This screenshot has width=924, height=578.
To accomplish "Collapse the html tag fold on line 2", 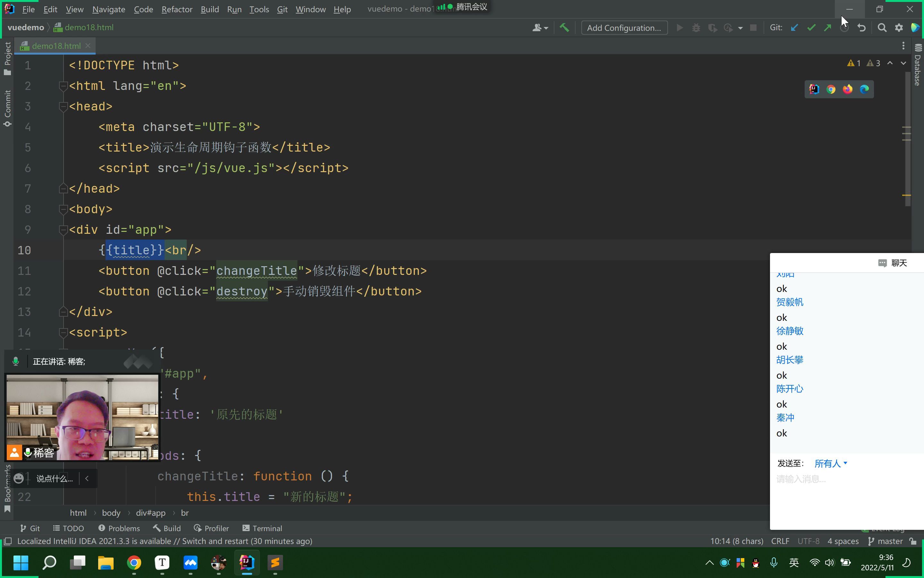I will pyautogui.click(x=63, y=86).
